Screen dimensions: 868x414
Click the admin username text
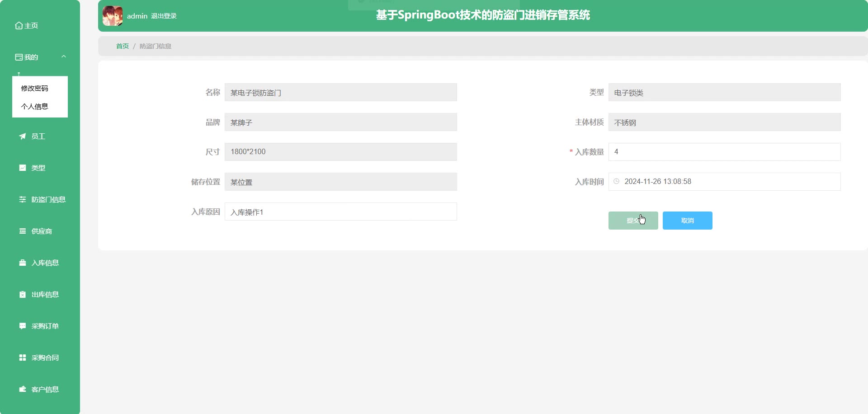(x=137, y=16)
